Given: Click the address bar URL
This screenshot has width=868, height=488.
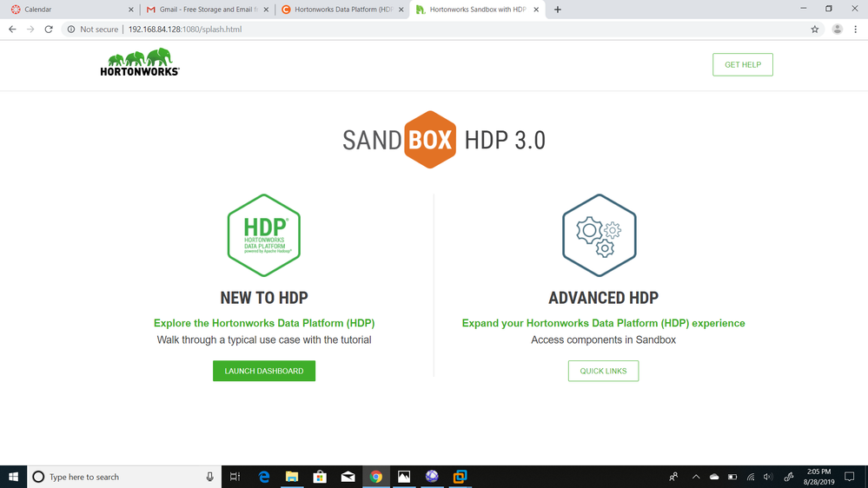Looking at the screenshot, I should click(185, 30).
